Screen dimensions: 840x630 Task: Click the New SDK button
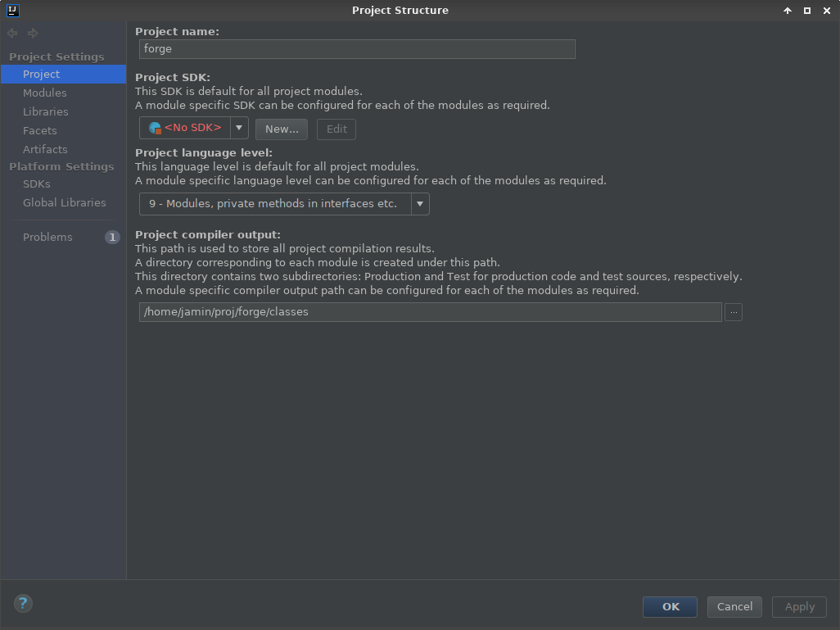281,129
